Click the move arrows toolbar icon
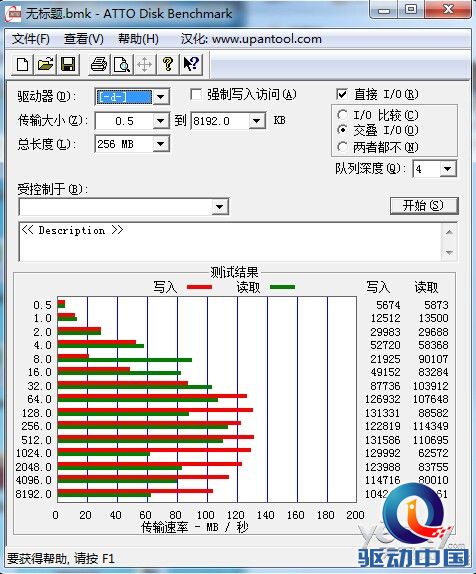 (x=145, y=65)
